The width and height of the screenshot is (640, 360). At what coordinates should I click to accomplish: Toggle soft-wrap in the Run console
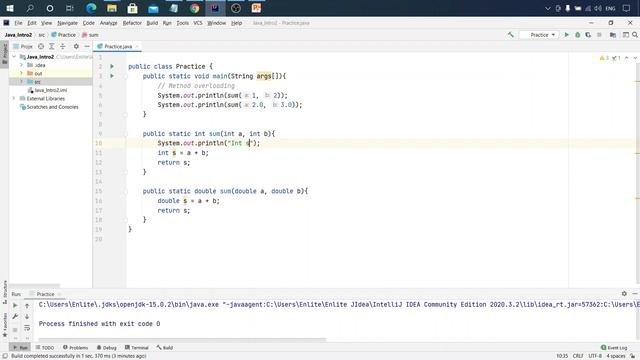[x=27, y=328]
